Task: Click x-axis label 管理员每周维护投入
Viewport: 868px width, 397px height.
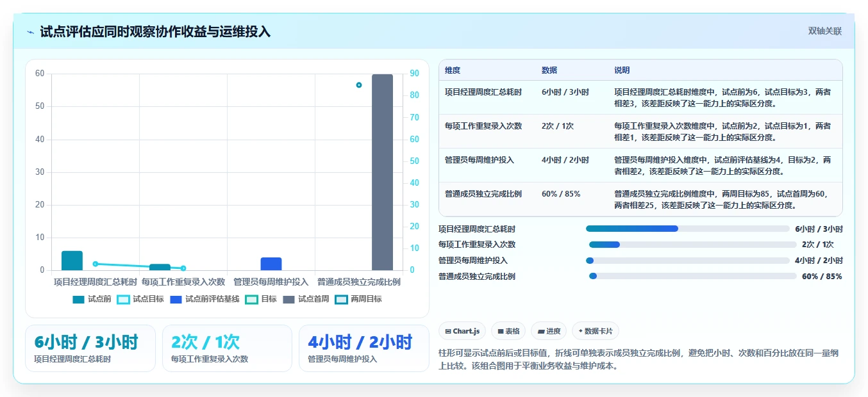Action: (x=271, y=282)
